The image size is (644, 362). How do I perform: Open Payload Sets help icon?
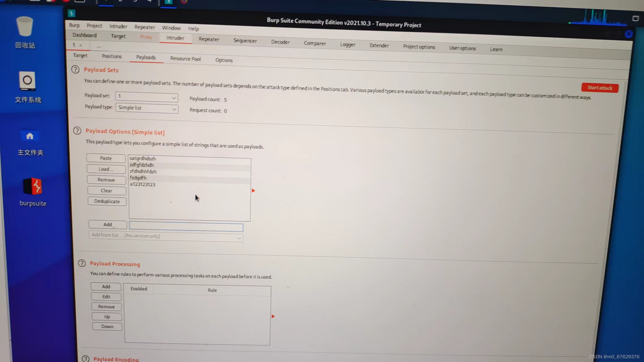[x=75, y=69]
